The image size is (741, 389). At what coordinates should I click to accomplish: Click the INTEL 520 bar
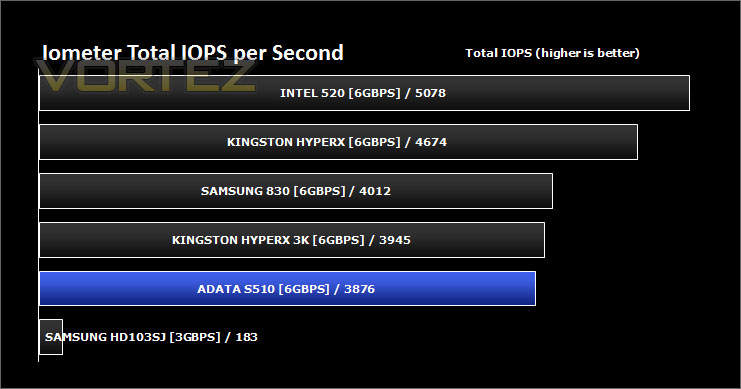(x=364, y=93)
